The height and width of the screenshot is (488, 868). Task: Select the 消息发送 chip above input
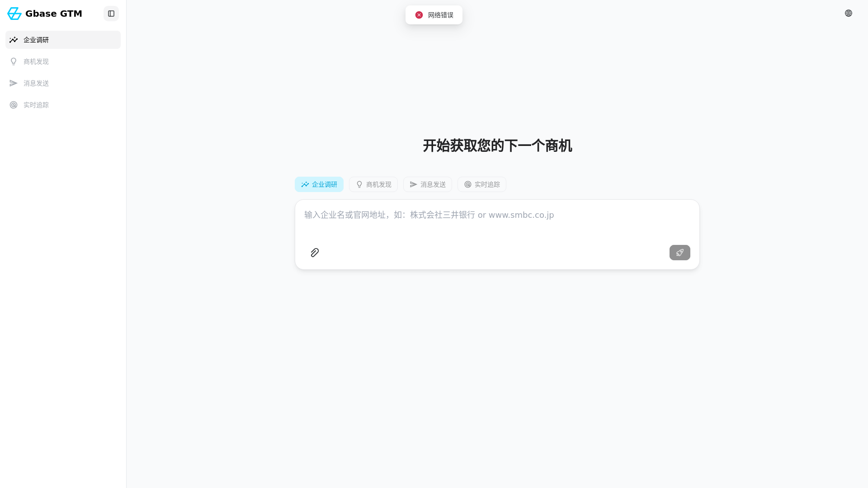[428, 184]
